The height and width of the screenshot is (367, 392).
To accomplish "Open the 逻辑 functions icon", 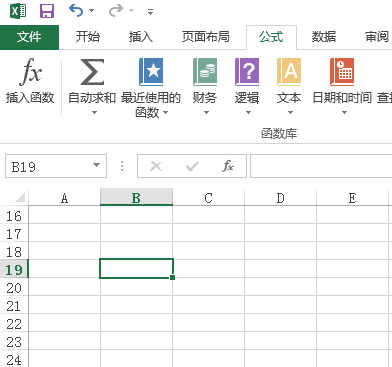I will click(x=247, y=72).
